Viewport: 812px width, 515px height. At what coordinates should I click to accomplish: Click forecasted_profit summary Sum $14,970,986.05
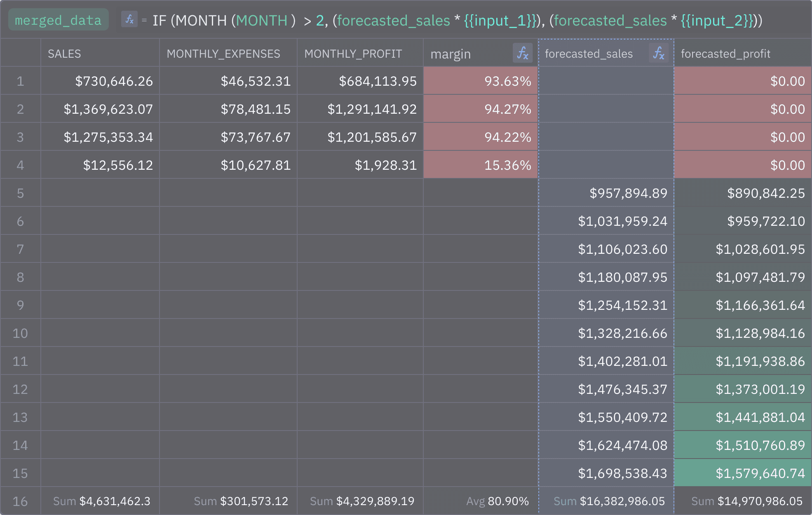(743, 501)
